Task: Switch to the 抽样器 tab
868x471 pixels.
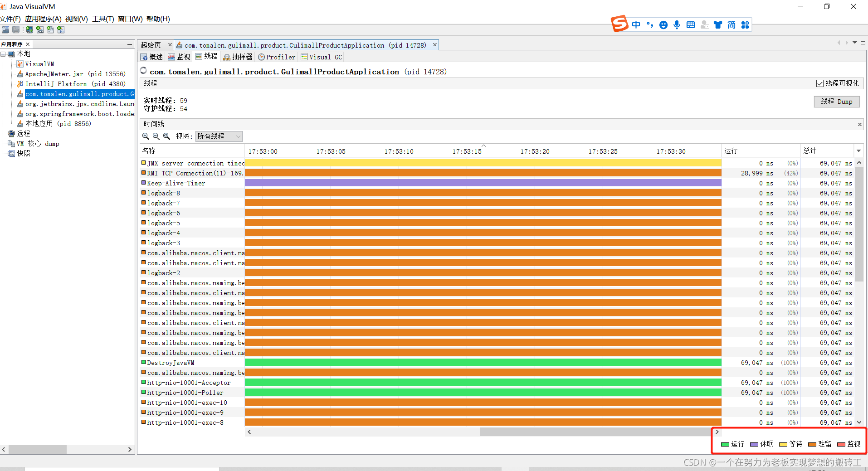Action: (x=238, y=57)
